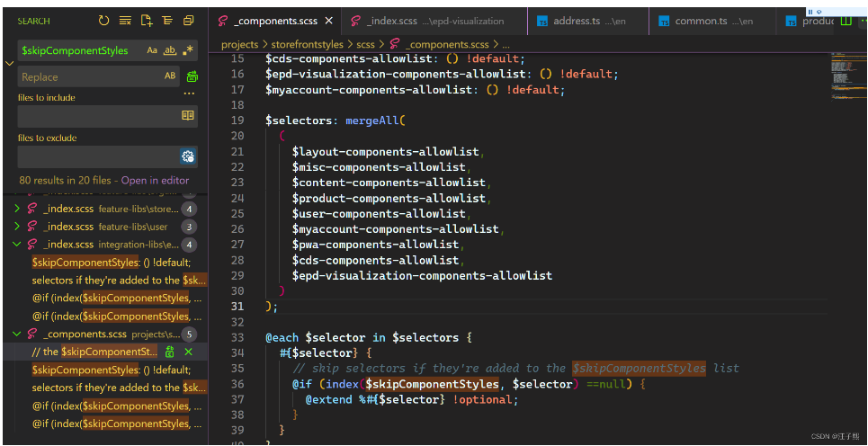Click TS file icon on address.ts tab
The image size is (868, 446).
(x=542, y=22)
